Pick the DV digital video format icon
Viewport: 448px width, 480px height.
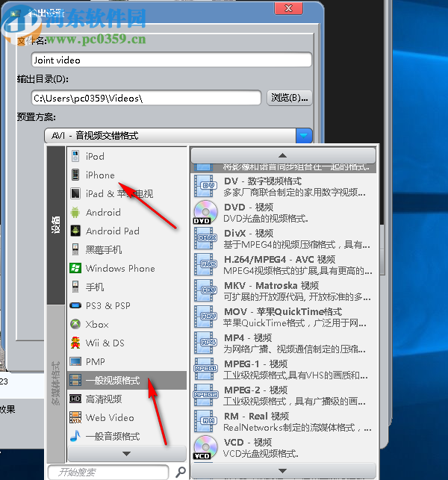[205, 186]
